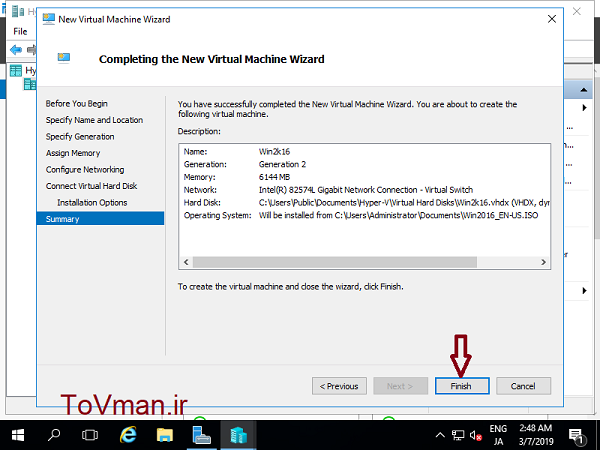The width and height of the screenshot is (600, 450).
Task: Go back with the Previous button
Action: point(339,386)
